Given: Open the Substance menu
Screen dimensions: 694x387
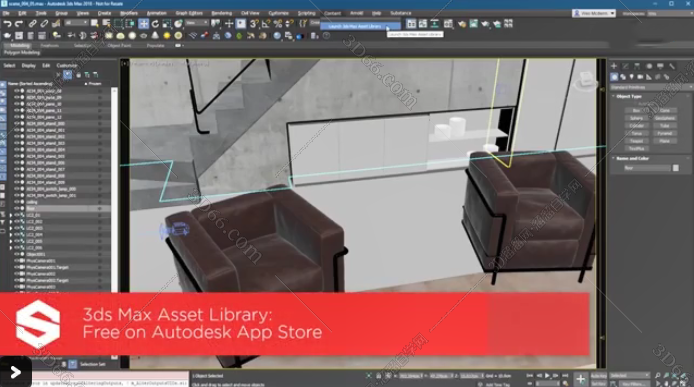Looking at the screenshot, I should (x=401, y=13).
